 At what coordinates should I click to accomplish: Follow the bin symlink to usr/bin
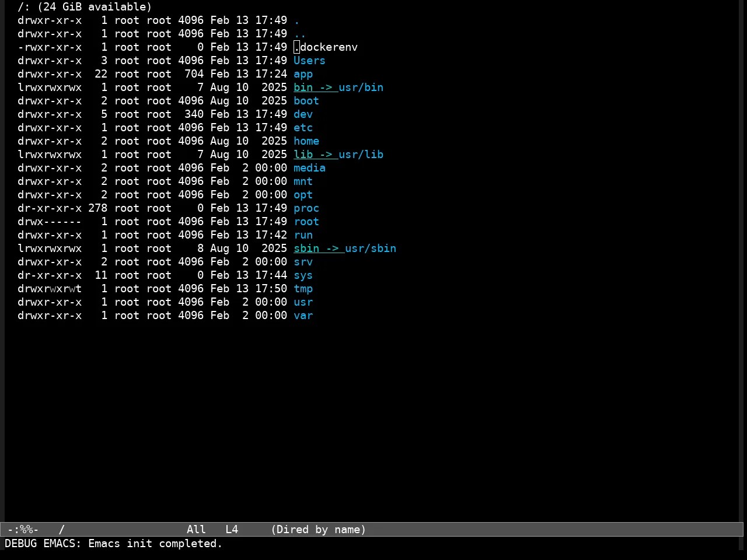pos(338,87)
